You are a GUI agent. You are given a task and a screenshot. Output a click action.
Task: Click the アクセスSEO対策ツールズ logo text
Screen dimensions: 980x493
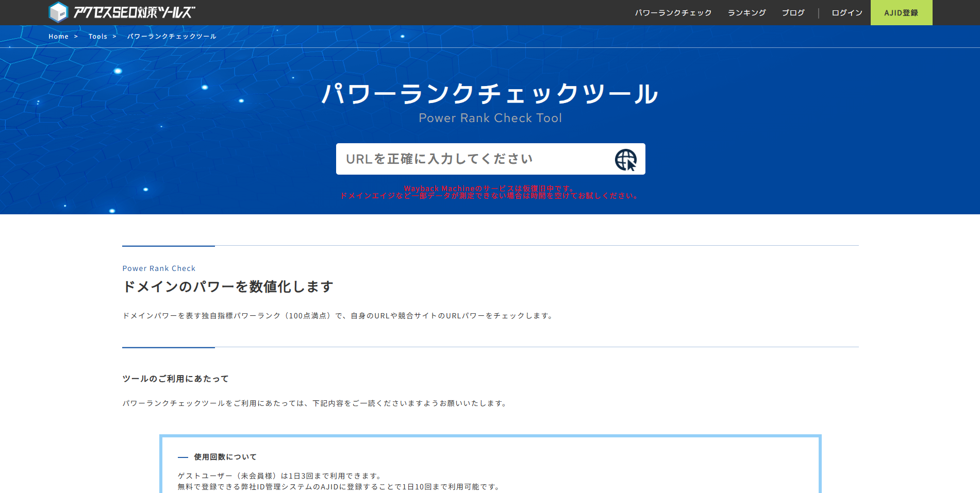pos(134,12)
